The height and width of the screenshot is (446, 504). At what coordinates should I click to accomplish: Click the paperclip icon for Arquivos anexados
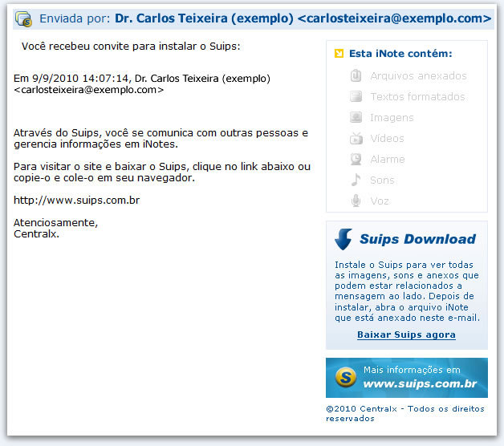[x=356, y=76]
